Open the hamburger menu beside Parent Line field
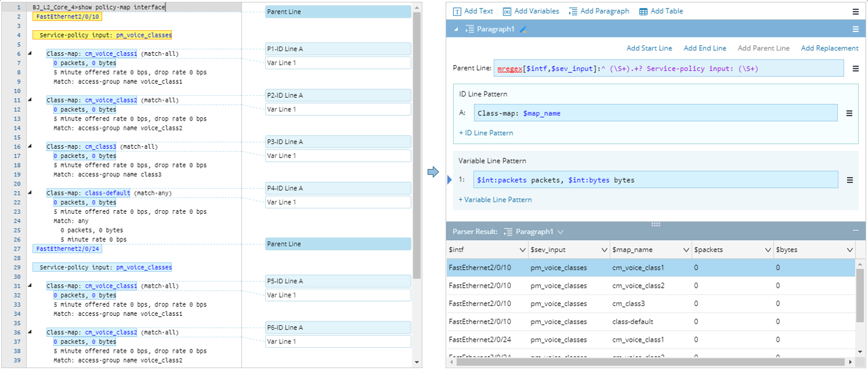 [x=856, y=69]
